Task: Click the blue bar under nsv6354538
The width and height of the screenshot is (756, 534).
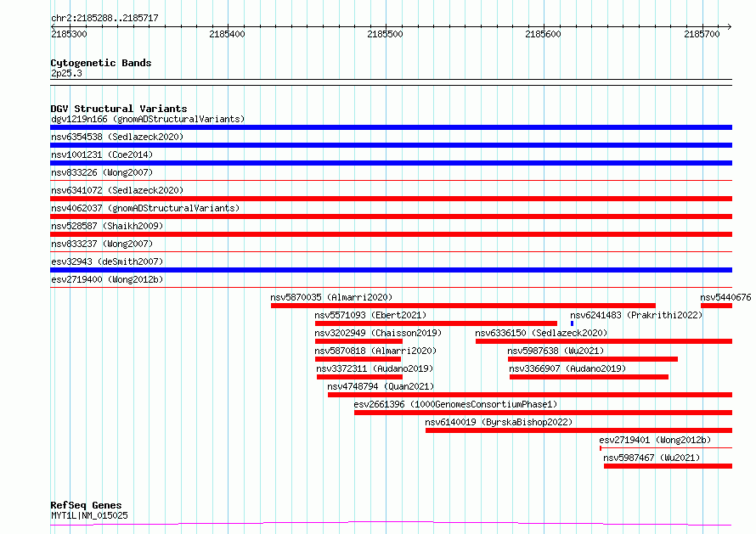Action: (x=391, y=145)
